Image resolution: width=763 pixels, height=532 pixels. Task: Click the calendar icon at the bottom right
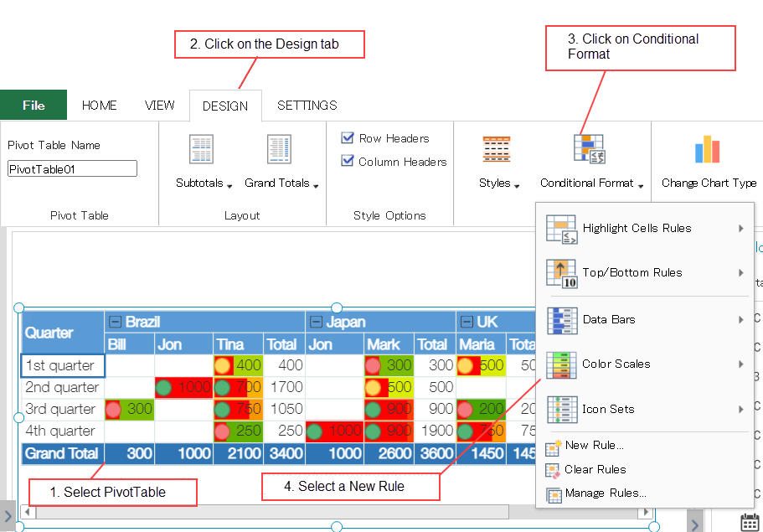click(x=750, y=522)
